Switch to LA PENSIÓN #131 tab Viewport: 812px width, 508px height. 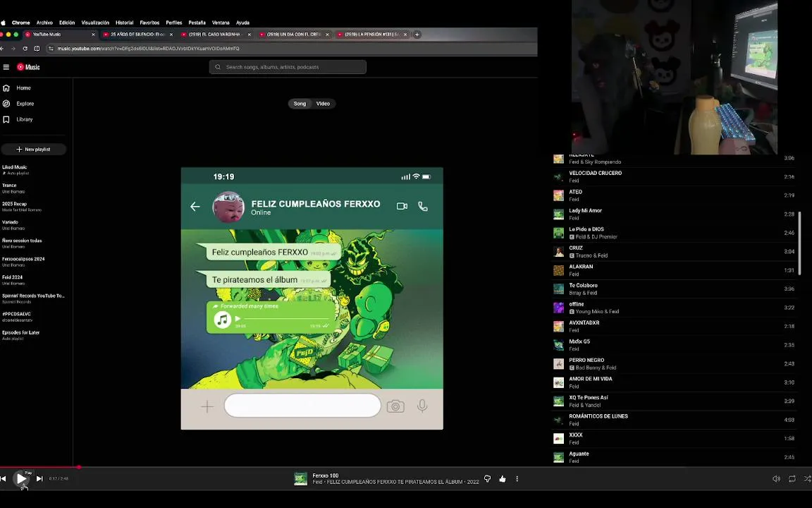point(372,34)
